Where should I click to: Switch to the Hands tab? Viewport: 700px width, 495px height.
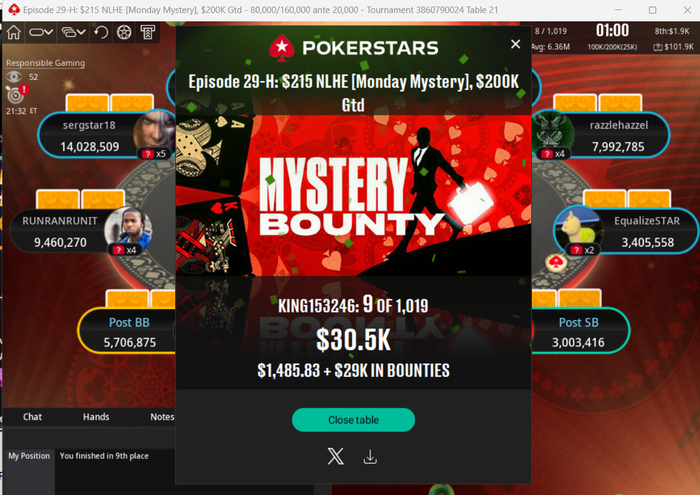click(96, 416)
